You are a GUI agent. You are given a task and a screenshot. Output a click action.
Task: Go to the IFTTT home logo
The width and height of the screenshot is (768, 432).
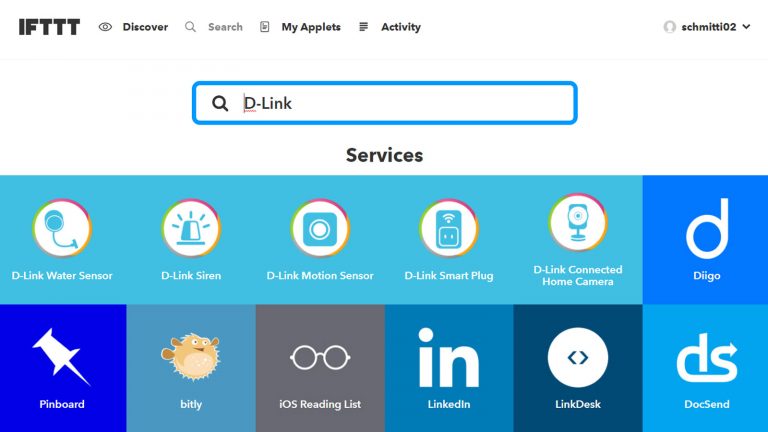[49, 27]
